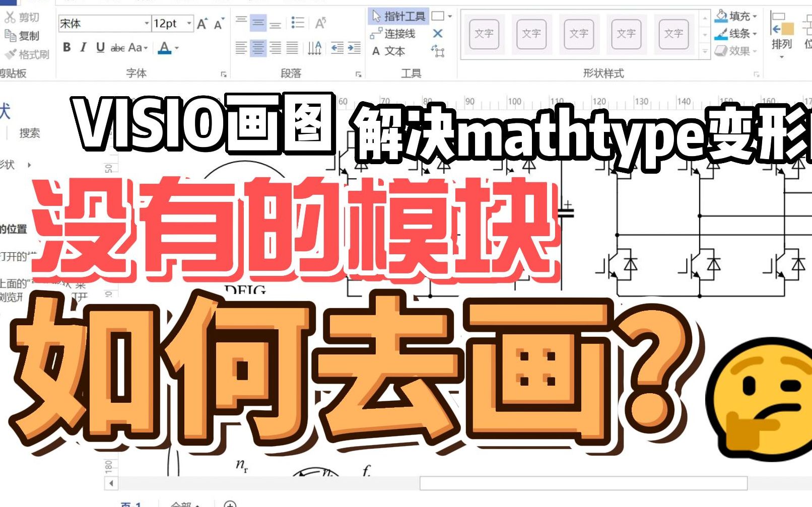Open the font name box showing 宋体

[x=105, y=24]
